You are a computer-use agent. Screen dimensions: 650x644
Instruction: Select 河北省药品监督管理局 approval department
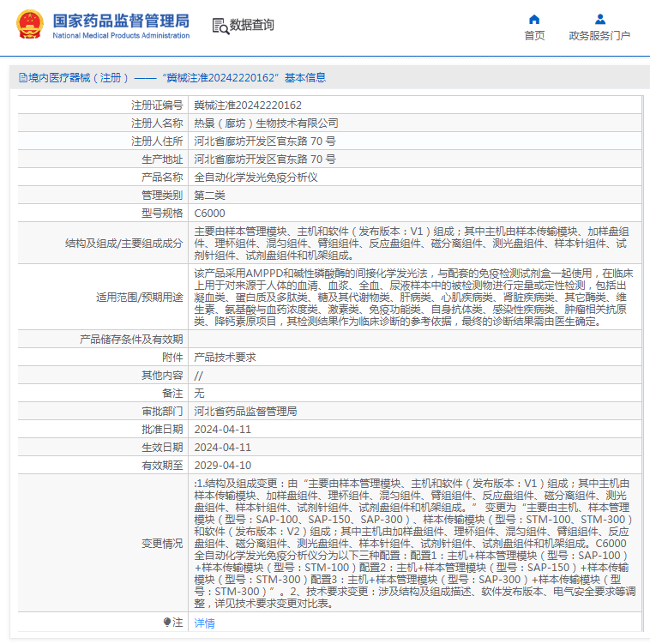coord(245,412)
